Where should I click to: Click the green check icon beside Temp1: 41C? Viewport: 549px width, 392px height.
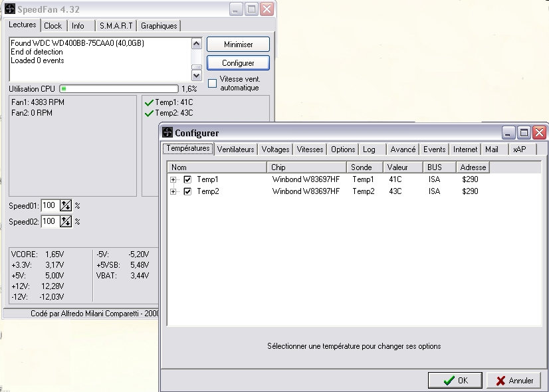pos(149,102)
